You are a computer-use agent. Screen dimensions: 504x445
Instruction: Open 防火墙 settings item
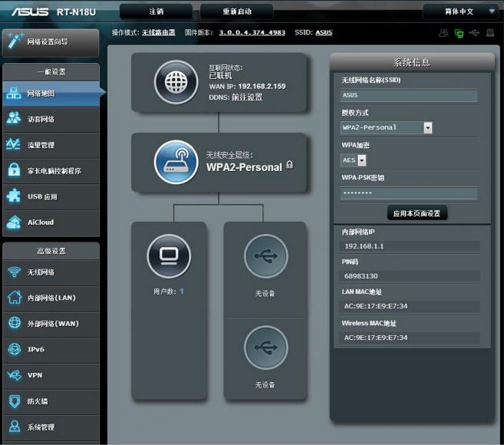coord(51,401)
